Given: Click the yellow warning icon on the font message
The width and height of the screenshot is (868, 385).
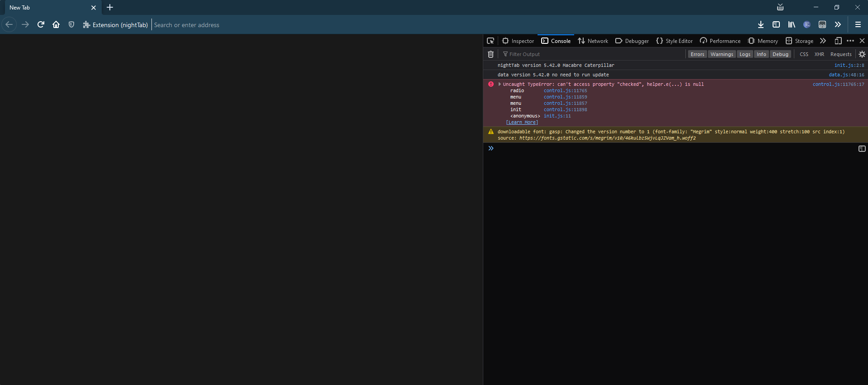Looking at the screenshot, I should coord(491,132).
